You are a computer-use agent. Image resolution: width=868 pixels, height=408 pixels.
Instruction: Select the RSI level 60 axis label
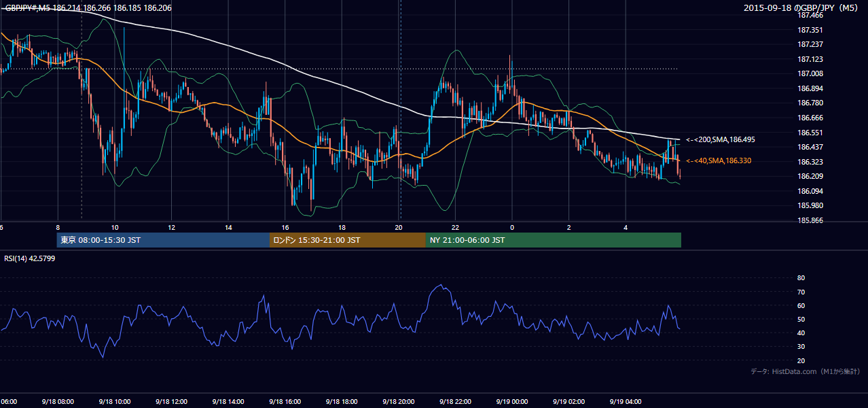(x=801, y=305)
